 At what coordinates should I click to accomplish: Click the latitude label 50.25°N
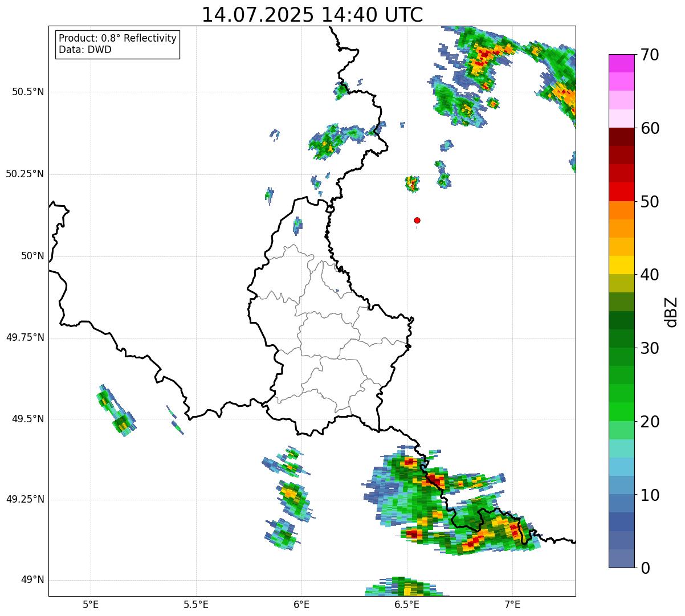pyautogui.click(x=25, y=174)
